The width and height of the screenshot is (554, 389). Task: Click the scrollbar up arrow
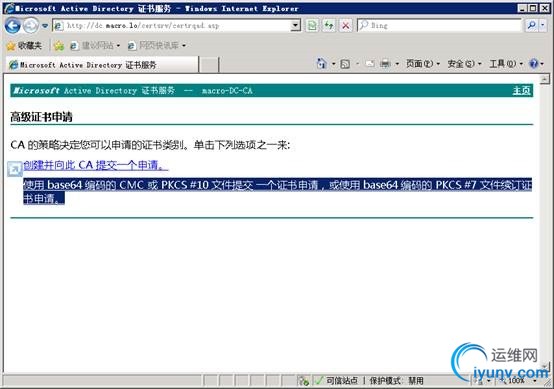point(545,79)
